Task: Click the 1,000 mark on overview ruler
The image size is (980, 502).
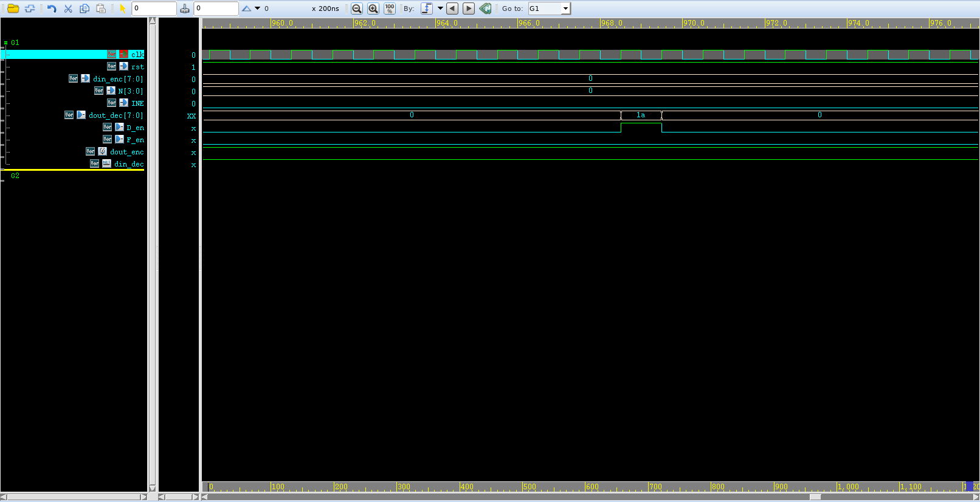Action: (x=848, y=487)
